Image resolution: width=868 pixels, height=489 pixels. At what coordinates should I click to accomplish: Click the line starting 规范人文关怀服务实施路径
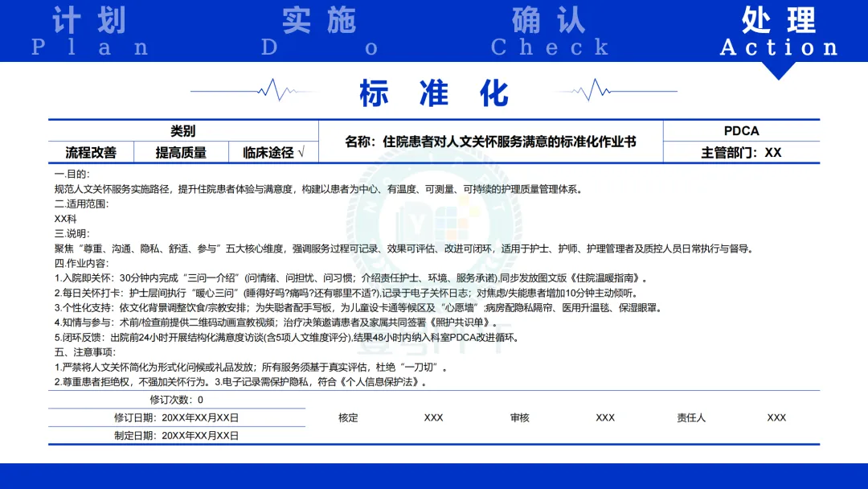coord(319,189)
